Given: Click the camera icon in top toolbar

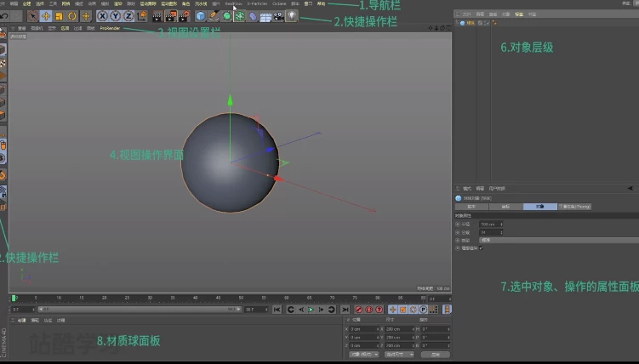Looking at the screenshot, I should (x=278, y=16).
